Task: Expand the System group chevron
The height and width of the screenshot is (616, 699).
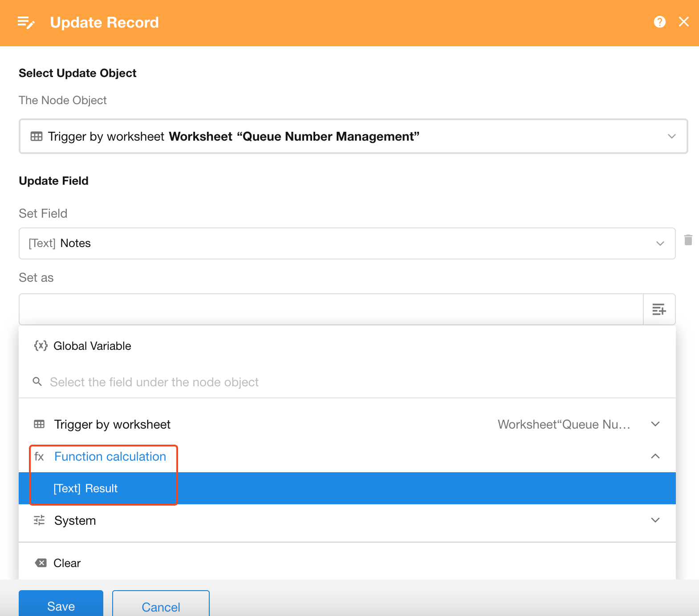Action: [x=655, y=520]
